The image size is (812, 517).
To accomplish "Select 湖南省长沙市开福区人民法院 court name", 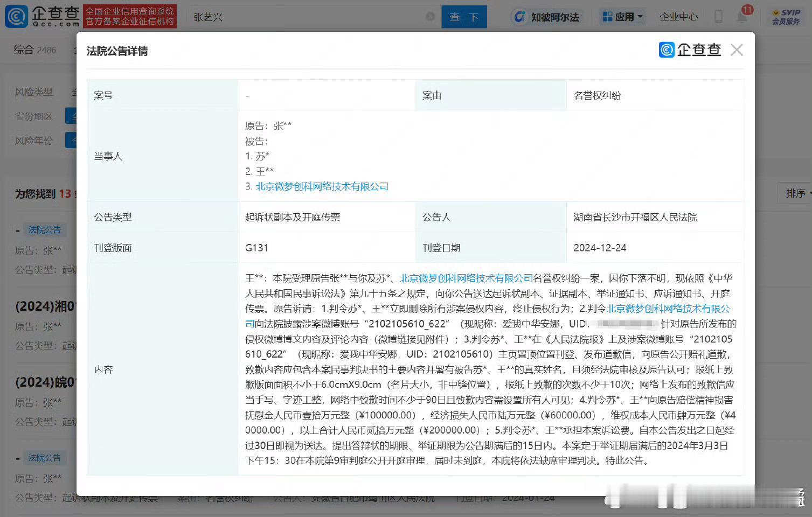I will (x=635, y=217).
